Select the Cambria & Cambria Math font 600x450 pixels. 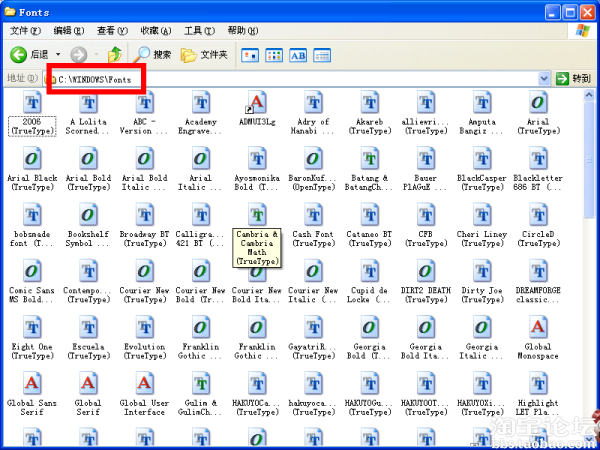[x=257, y=236]
